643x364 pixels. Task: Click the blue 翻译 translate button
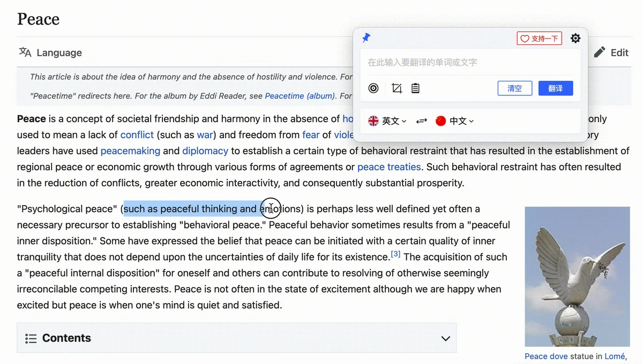556,88
